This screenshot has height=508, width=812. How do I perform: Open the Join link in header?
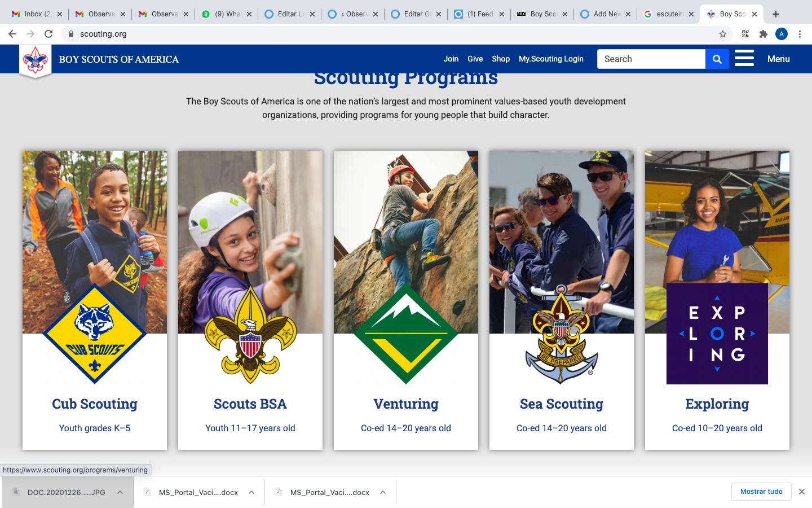(x=451, y=59)
